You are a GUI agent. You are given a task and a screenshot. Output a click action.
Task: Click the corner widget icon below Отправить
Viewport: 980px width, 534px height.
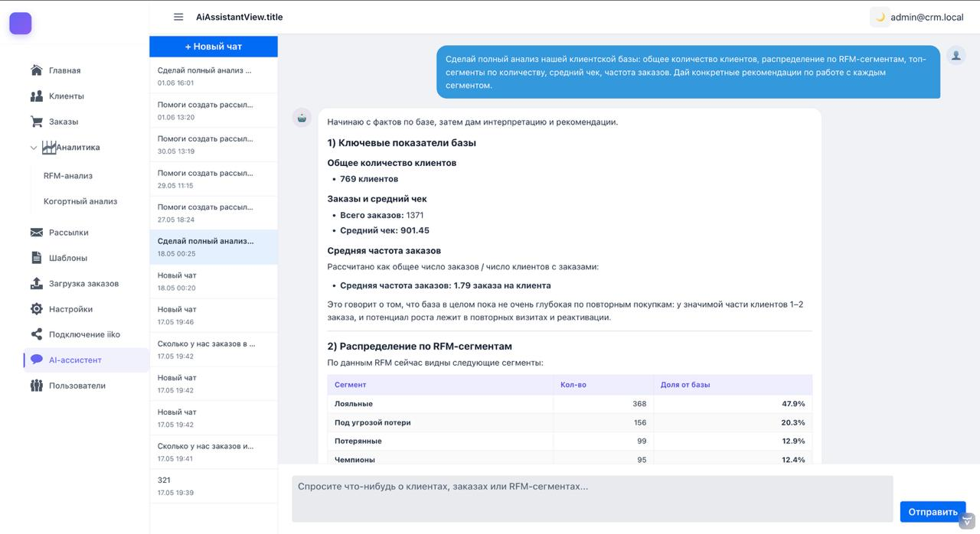[968, 522]
